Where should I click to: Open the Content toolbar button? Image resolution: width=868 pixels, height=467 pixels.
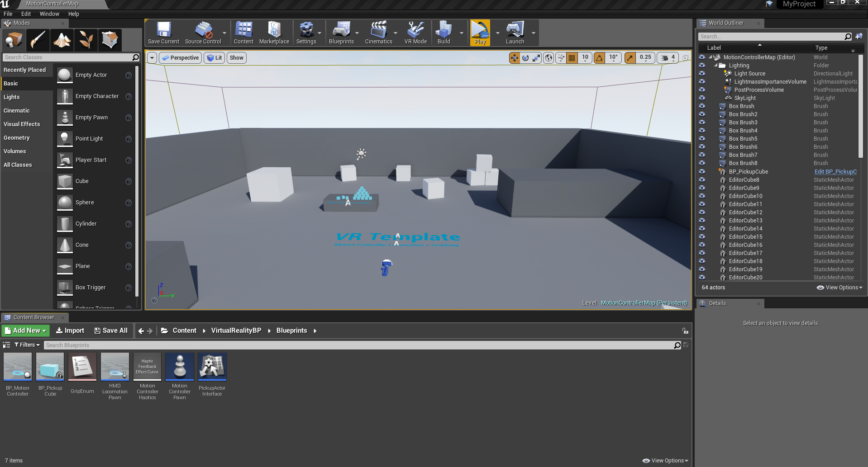point(243,33)
